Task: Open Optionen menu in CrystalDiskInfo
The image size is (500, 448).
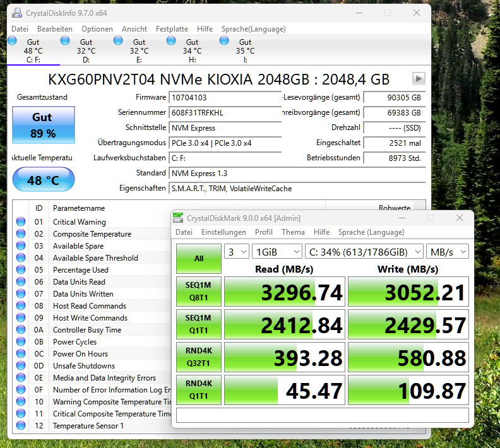Action: pos(97,29)
